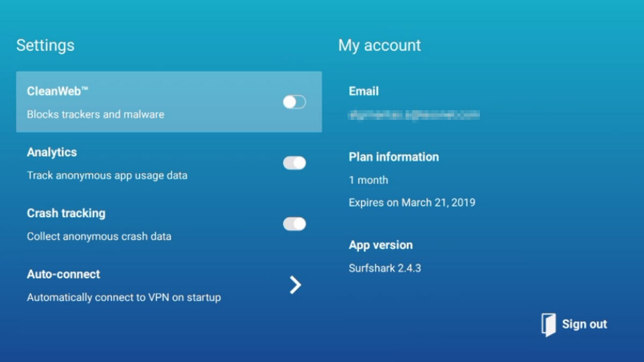Select the CleanWeb™ title
Screen dimensions: 644x362
[x=57, y=91]
